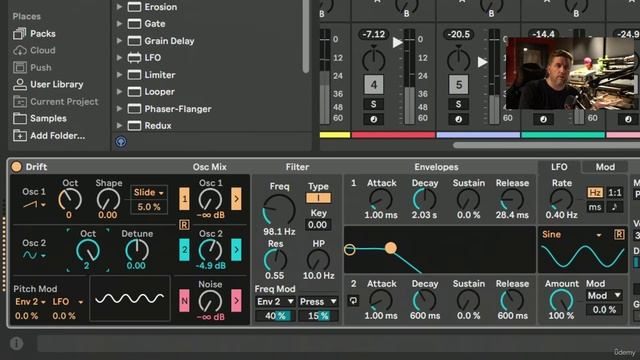Toggle Osc 2 on/off button

(x=184, y=249)
